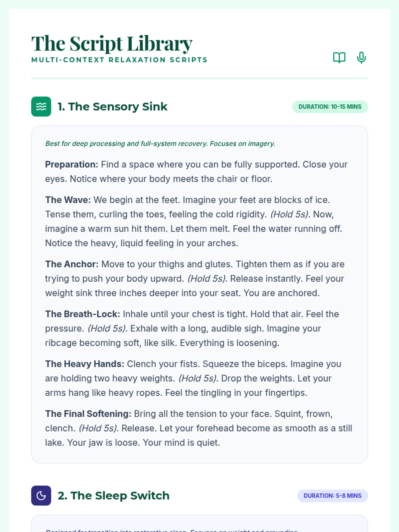Click the "Duration: 10-15 mins" badge
This screenshot has height=532, width=399.
pyautogui.click(x=330, y=107)
